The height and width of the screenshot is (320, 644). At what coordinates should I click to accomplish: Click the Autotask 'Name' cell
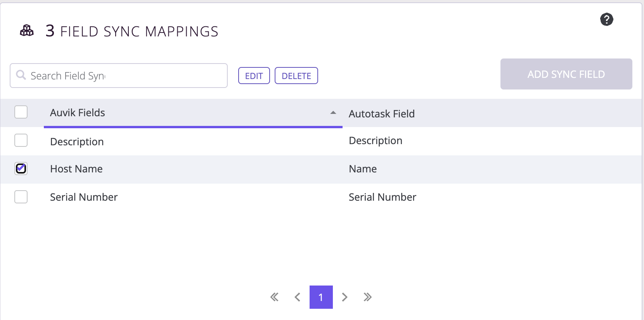coord(363,169)
